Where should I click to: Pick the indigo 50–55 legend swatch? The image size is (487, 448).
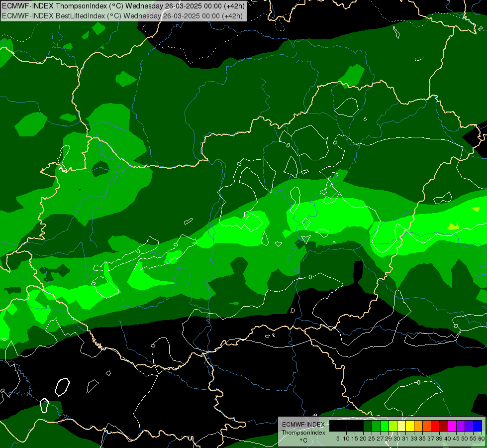click(x=469, y=426)
